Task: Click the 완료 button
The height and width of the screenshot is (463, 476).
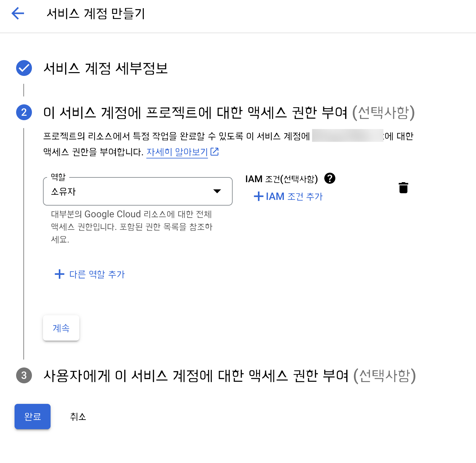Action: [x=33, y=417]
